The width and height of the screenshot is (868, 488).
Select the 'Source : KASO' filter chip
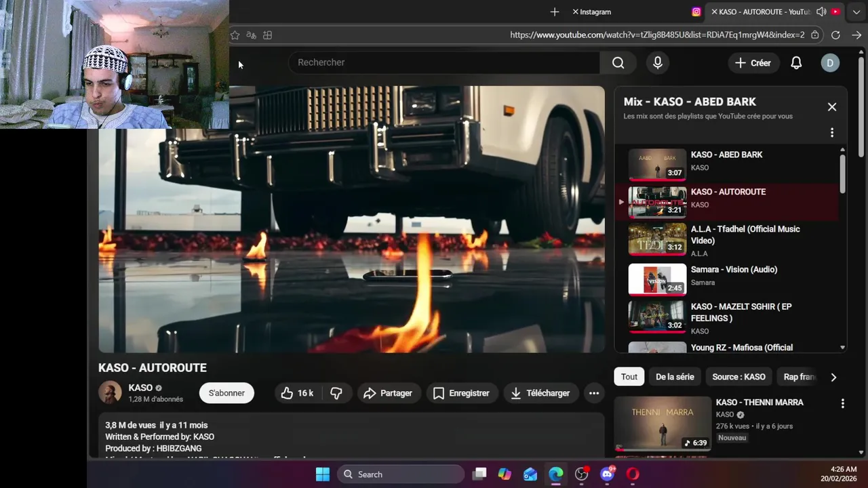(738, 377)
